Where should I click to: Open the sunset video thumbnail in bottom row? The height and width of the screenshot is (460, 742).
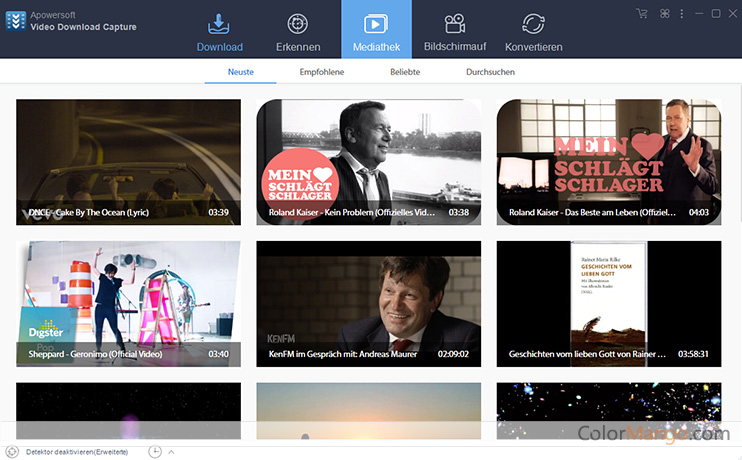(x=369, y=411)
